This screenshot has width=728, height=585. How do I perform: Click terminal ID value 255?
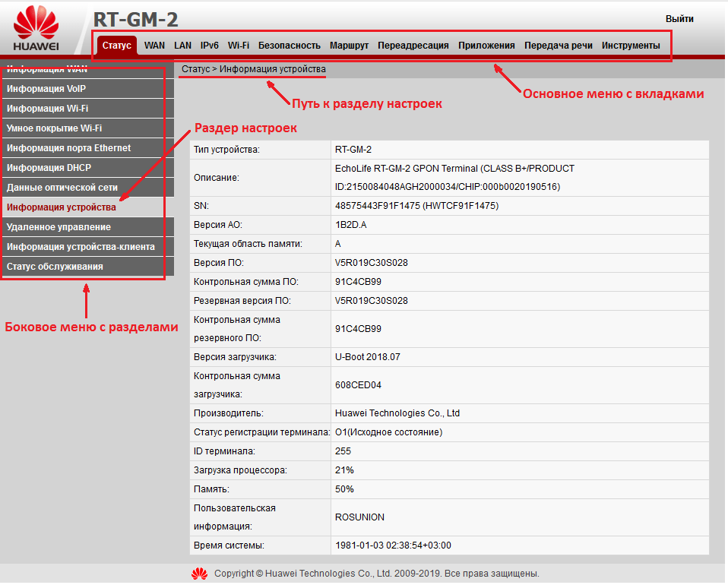pos(343,451)
